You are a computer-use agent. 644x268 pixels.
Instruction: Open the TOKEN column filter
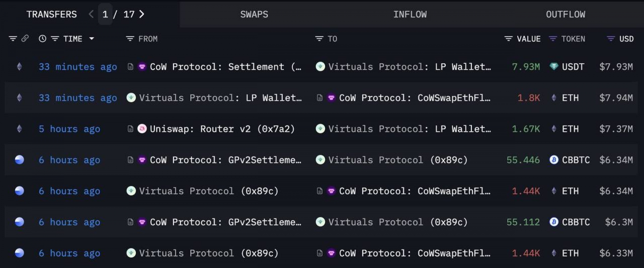(x=552, y=39)
